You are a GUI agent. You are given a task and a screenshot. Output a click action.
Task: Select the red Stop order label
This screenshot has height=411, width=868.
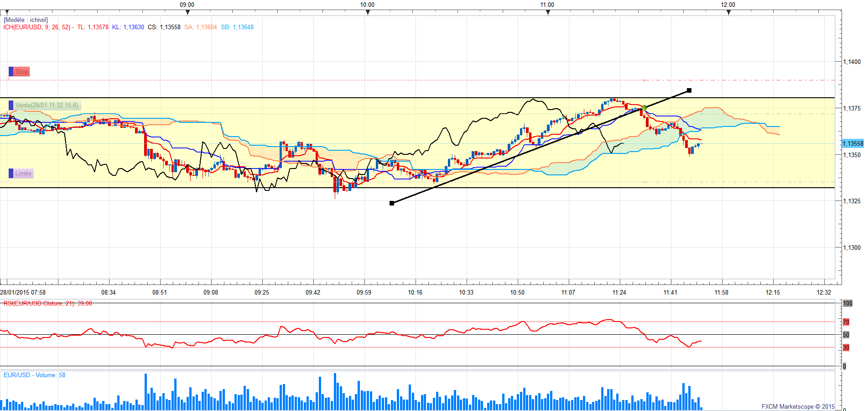click(x=21, y=72)
